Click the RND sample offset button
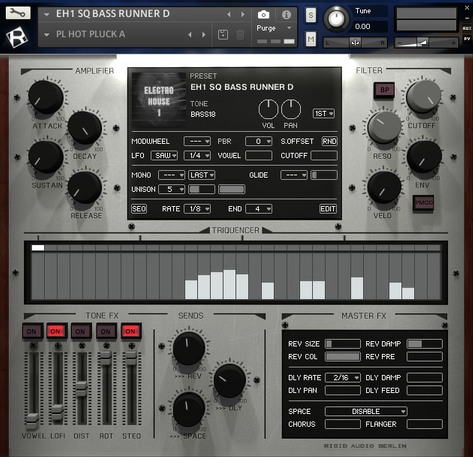This screenshot has height=457, width=473. (x=329, y=141)
